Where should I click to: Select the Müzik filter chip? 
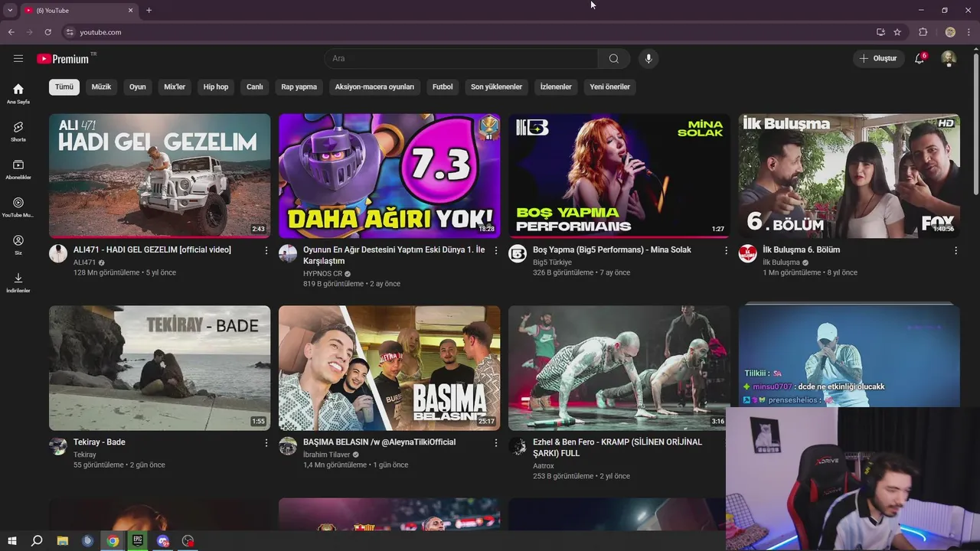[x=101, y=86]
